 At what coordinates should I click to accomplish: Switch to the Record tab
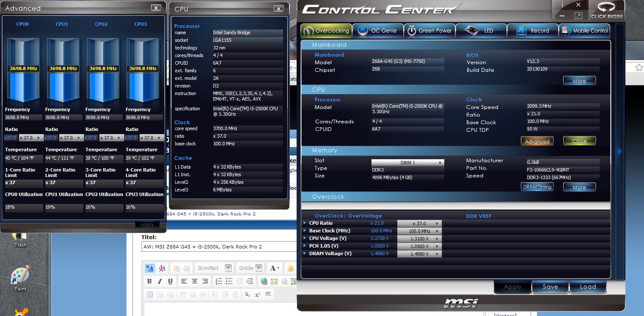click(x=532, y=30)
